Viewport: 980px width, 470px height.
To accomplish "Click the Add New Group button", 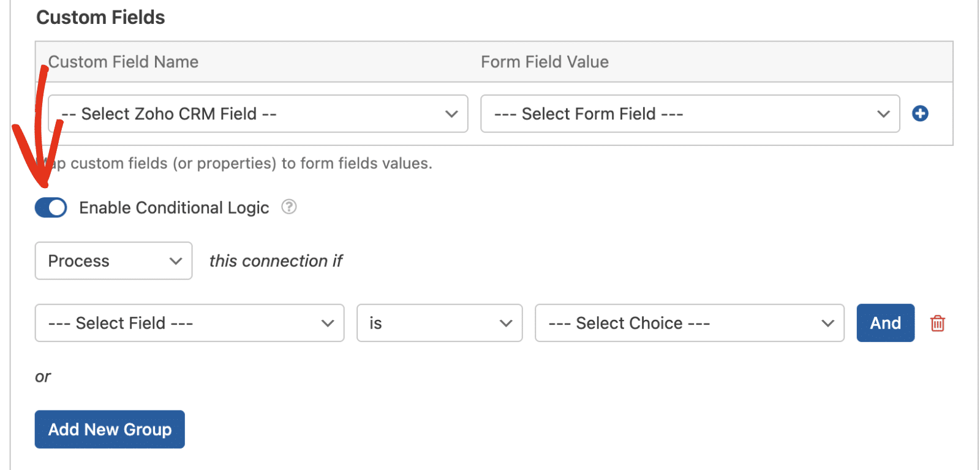I will [x=110, y=430].
